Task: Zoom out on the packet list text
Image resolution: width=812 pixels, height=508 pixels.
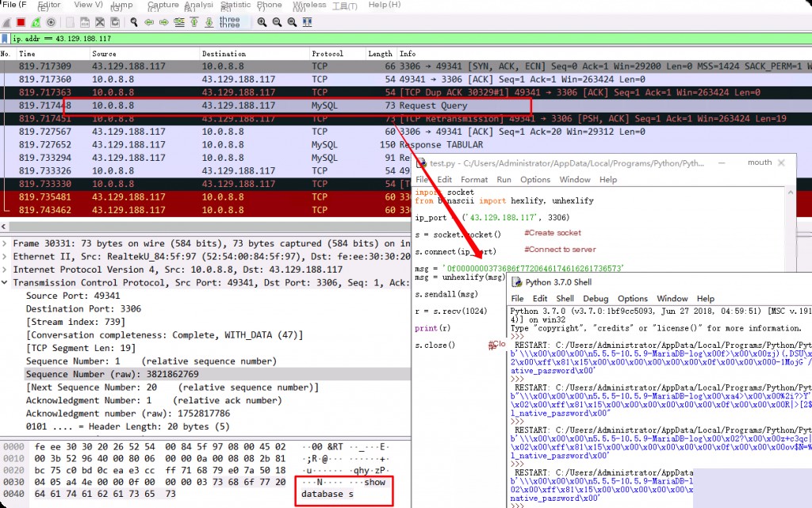Action: 277,22
